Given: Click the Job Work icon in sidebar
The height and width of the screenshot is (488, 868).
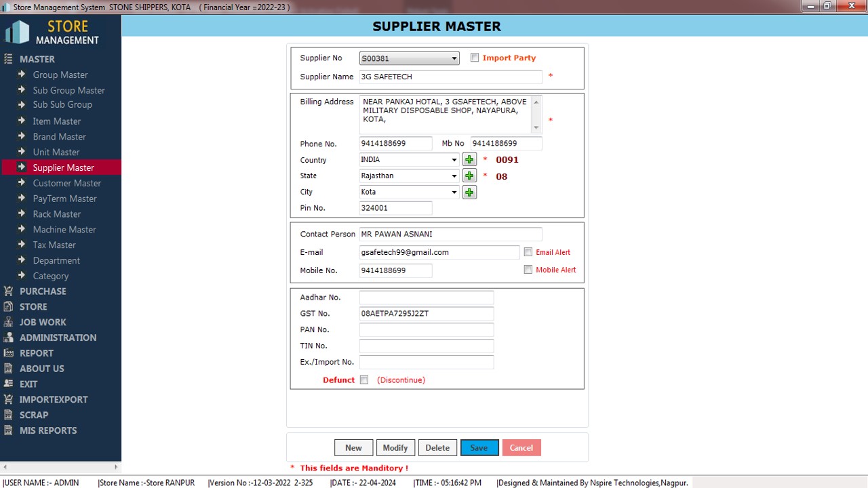Looking at the screenshot, I should coord(9,322).
